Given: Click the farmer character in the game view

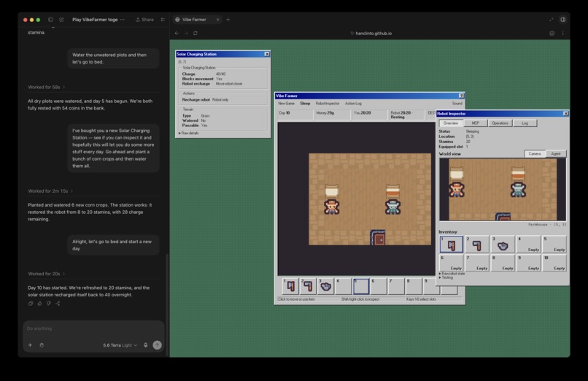Looking at the screenshot, I should click(x=331, y=207).
